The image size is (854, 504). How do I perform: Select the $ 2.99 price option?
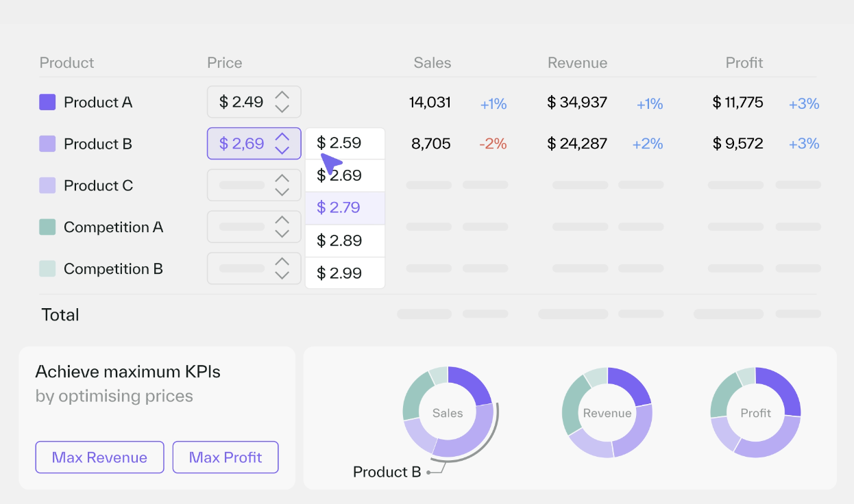[x=345, y=273]
